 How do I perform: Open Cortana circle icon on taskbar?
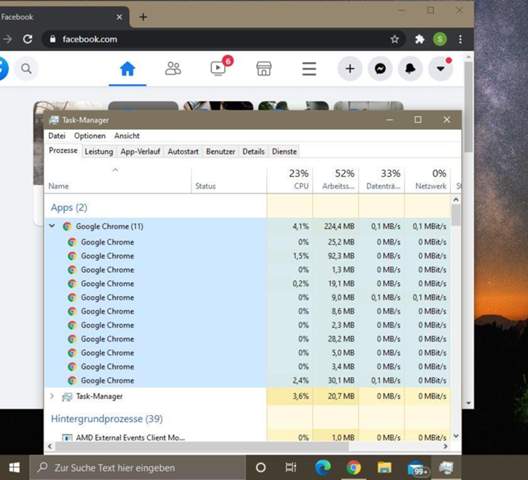261,468
